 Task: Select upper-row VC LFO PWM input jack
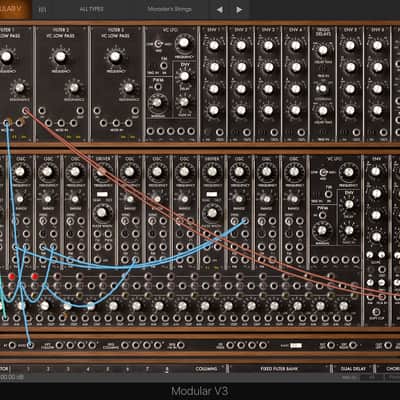[158, 87]
